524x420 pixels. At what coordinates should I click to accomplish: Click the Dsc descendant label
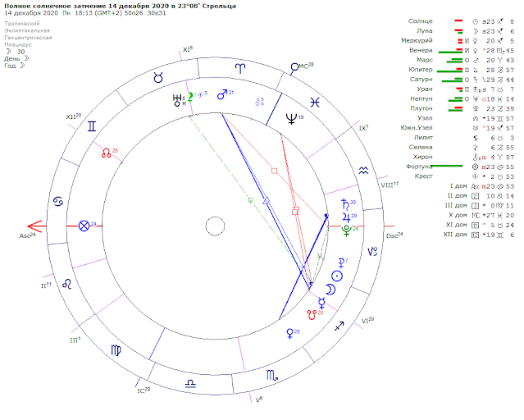pos(394,235)
